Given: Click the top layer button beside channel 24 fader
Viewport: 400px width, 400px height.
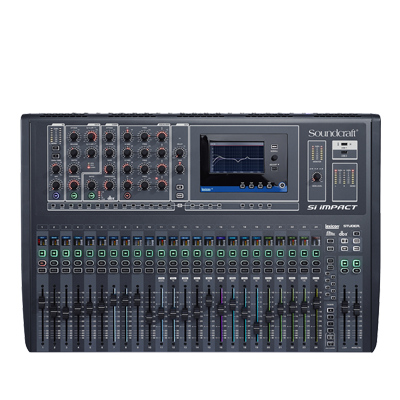Looking at the screenshot, I should click(330, 310).
